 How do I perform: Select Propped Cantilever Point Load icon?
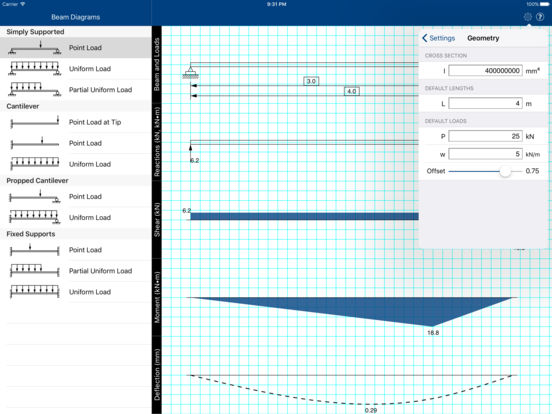click(x=34, y=196)
